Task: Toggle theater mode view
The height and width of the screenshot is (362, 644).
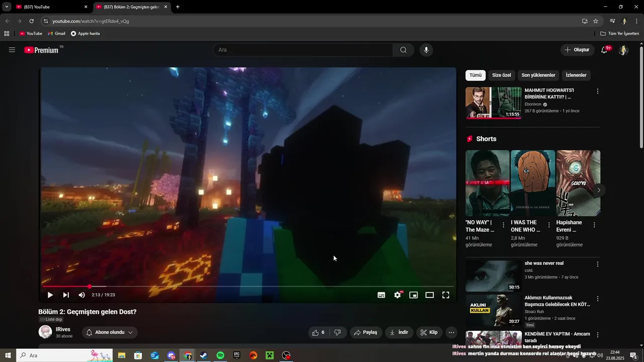Action: [430, 295]
